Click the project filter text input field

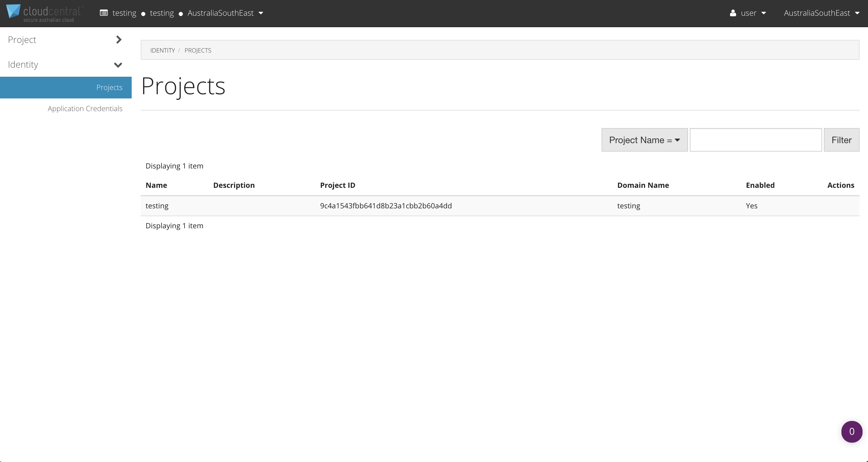click(755, 140)
